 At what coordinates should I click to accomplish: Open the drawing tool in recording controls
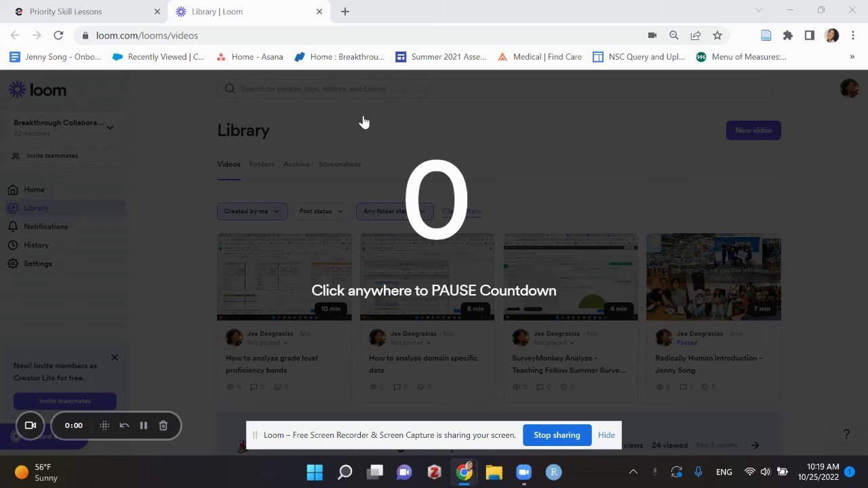pyautogui.click(x=104, y=426)
